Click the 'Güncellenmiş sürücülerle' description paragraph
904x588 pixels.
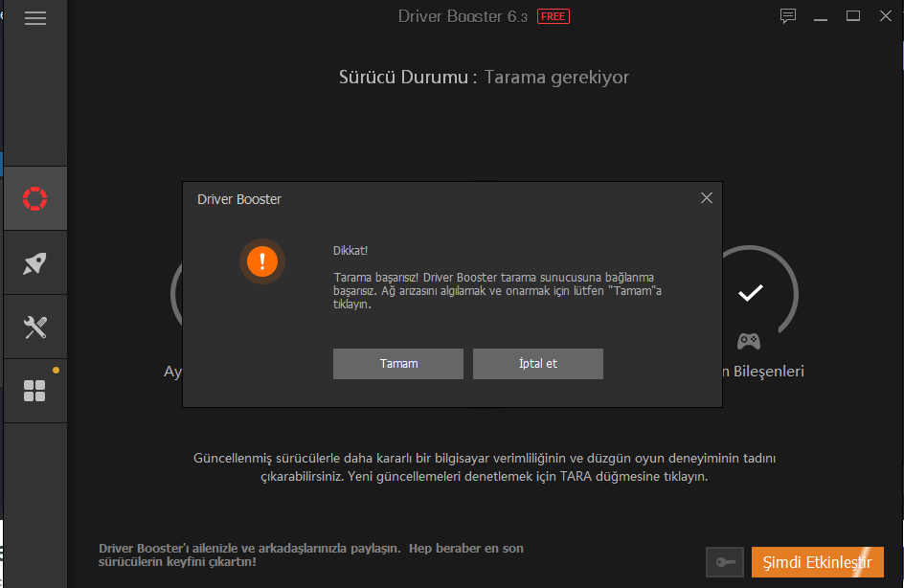coord(485,467)
